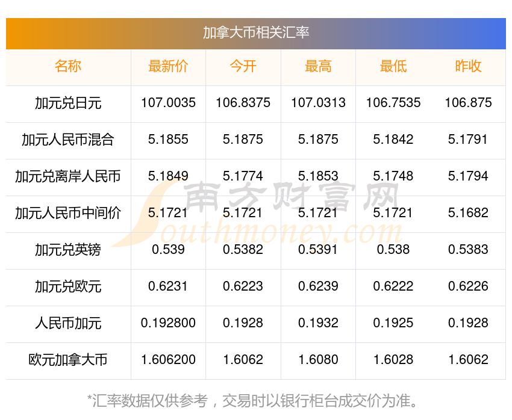
Task: Select the 最高 column header
Action: 318,66
